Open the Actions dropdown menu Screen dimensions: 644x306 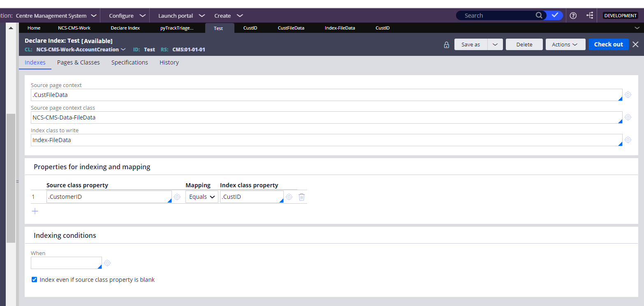tap(565, 44)
